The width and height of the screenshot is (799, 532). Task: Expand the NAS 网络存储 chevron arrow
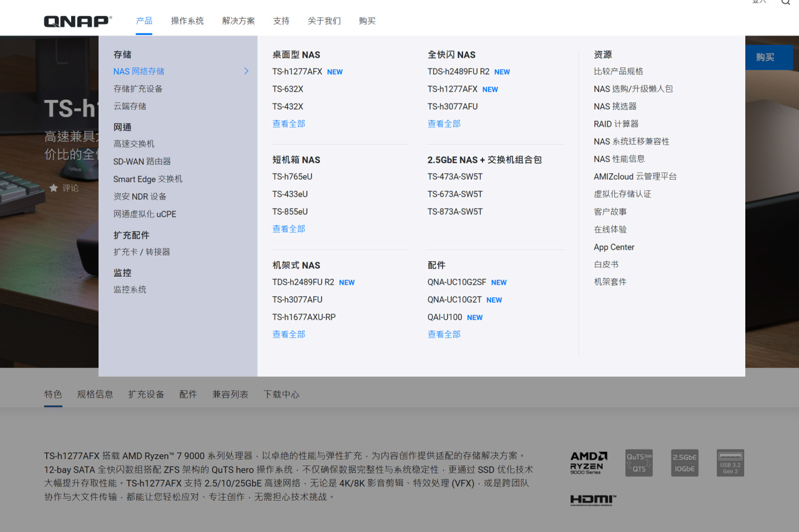(246, 71)
